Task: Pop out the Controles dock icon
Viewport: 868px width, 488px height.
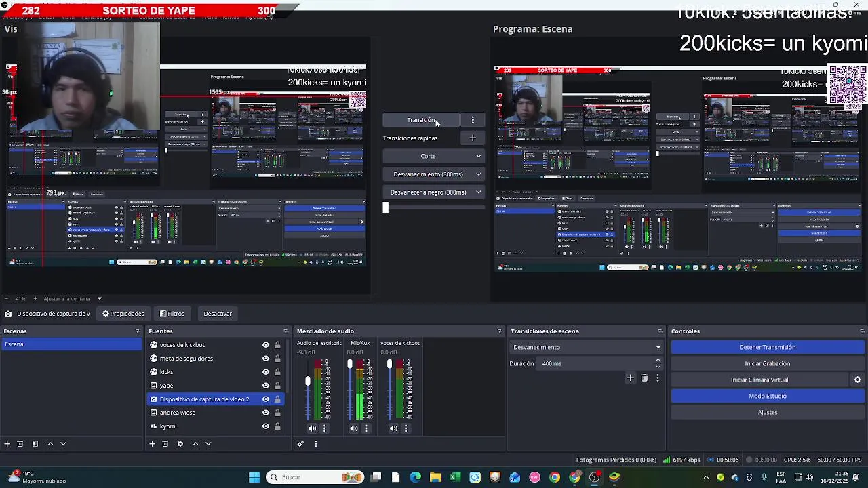Action: [x=862, y=331]
